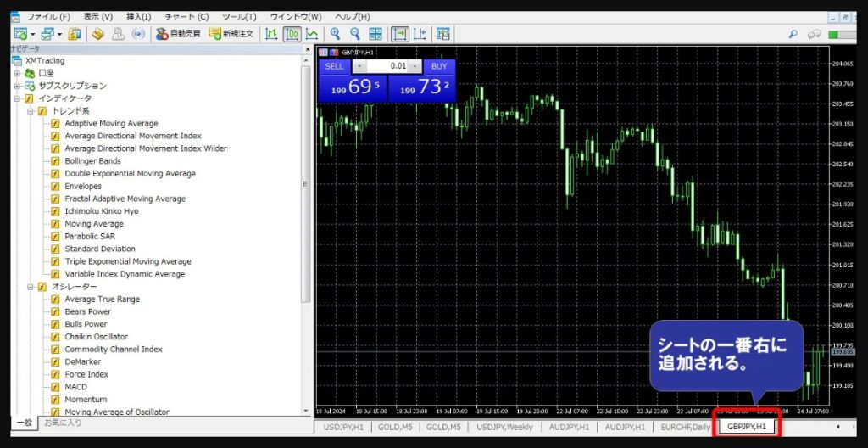Select the GBPJPY,H1 chart tab
The height and width of the screenshot is (448, 868).
pos(747,427)
